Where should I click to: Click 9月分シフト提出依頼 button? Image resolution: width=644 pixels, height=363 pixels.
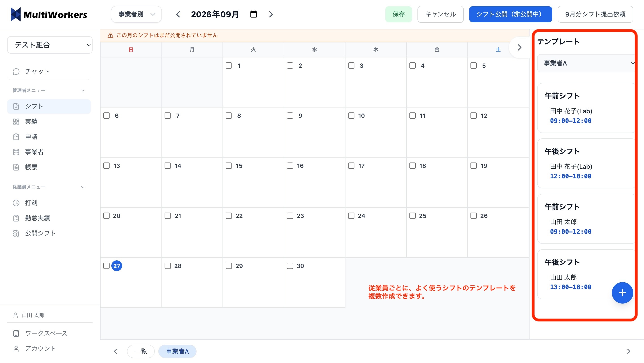pos(595,14)
